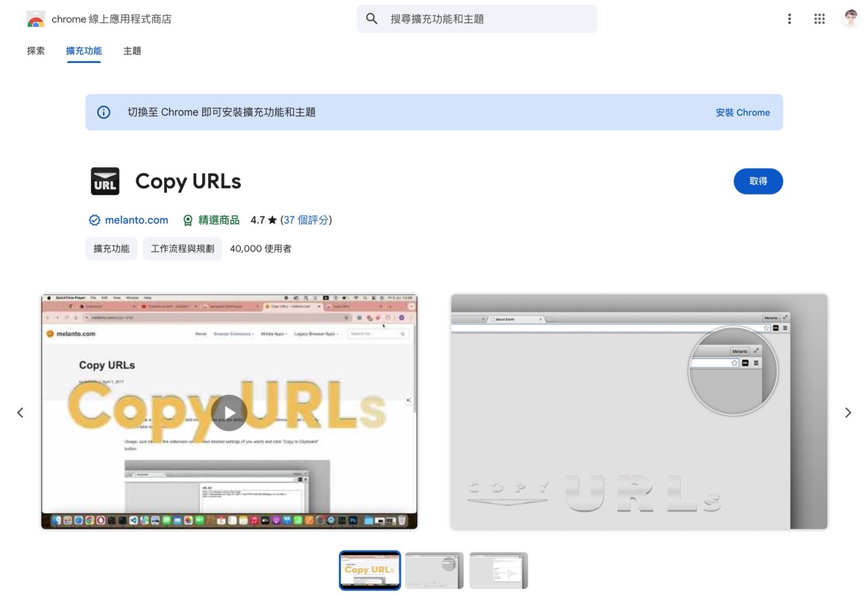Image resolution: width=868 pixels, height=614 pixels.
Task: Click the 4.7 rating text
Action: click(258, 220)
